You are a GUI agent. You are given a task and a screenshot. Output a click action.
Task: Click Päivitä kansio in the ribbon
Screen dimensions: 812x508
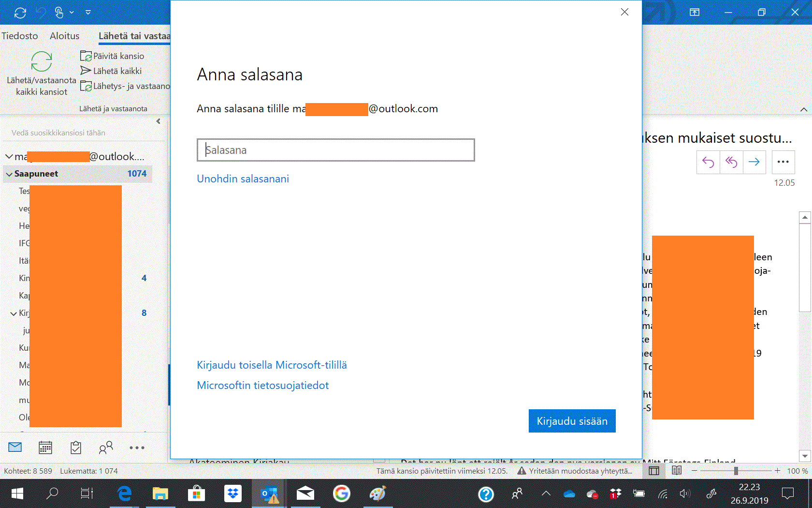[x=112, y=56]
